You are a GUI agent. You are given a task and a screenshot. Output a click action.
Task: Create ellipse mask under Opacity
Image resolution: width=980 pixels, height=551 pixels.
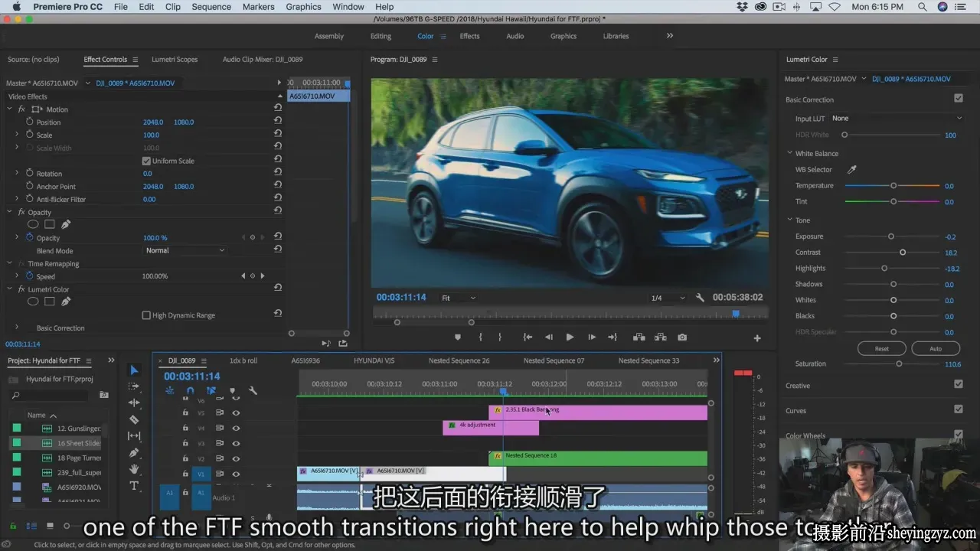click(33, 225)
